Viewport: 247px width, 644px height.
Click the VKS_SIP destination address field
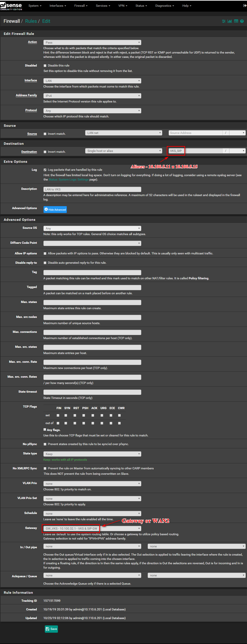pyautogui.click(x=195, y=151)
